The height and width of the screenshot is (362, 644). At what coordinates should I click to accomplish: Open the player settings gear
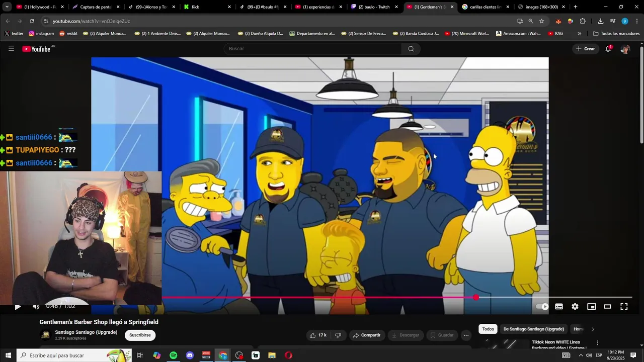pyautogui.click(x=575, y=307)
